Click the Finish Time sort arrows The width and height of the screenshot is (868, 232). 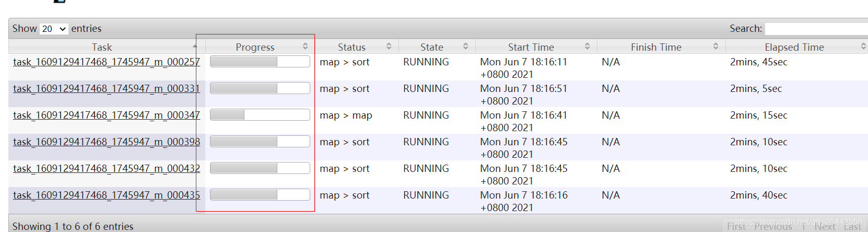[x=716, y=47]
